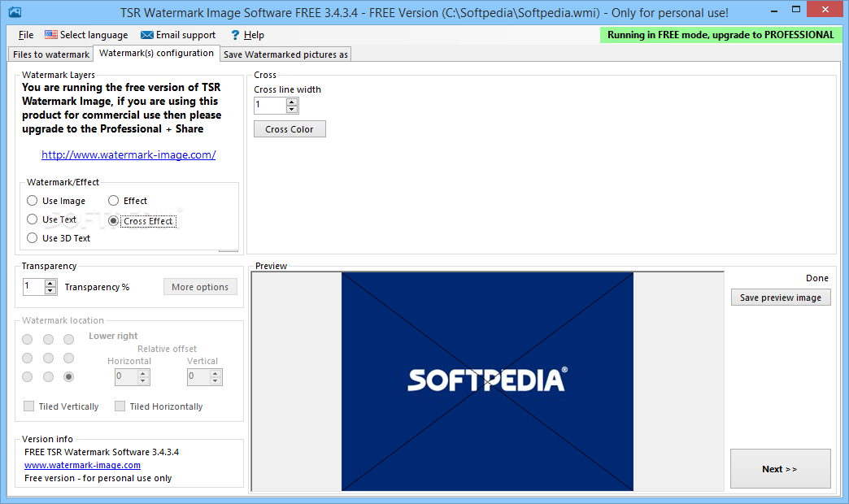Click the 'FREE TSR Watermark Software 3.4.3.4' text
The height and width of the screenshot is (504, 849).
click(102, 453)
